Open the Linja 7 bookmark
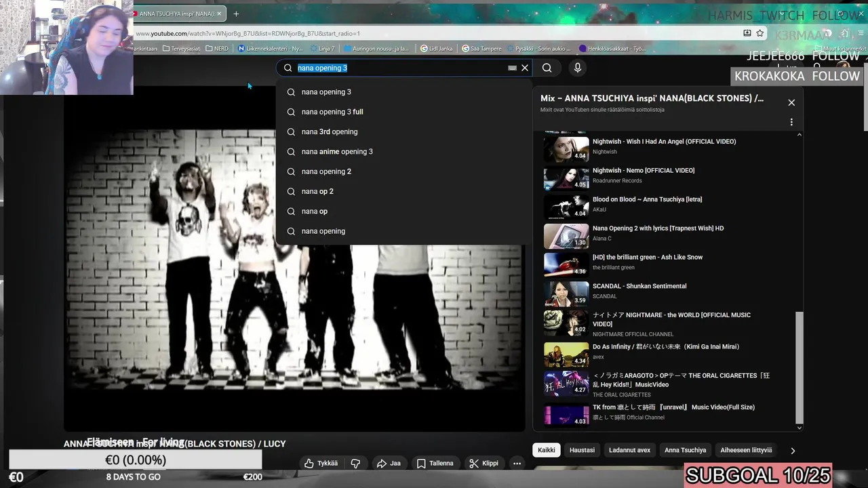The width and height of the screenshot is (868, 488). pyautogui.click(x=323, y=49)
